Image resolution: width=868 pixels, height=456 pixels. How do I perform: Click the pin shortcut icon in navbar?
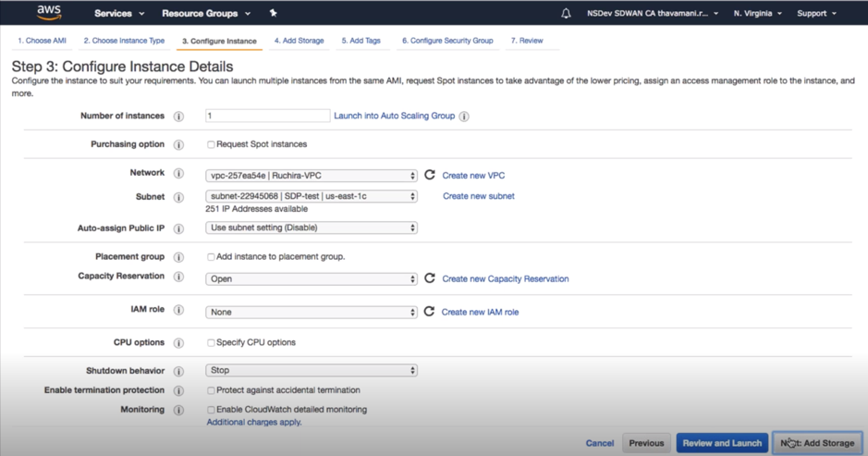coord(273,13)
